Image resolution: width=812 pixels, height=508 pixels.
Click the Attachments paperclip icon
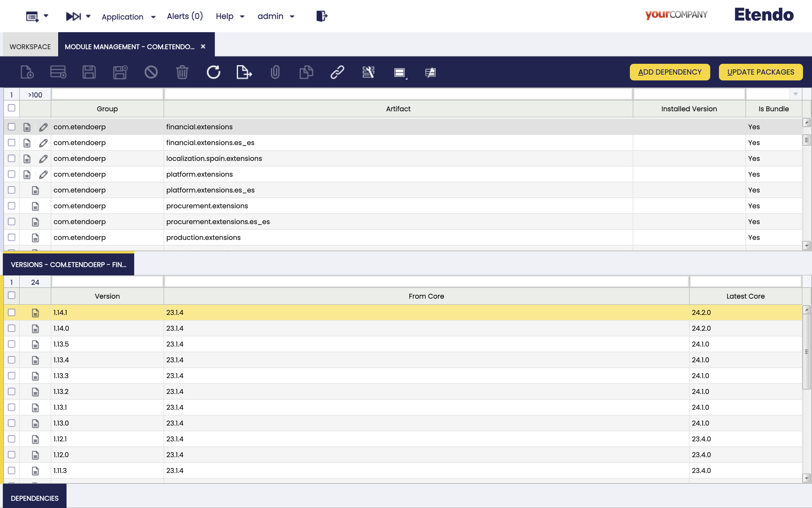(x=275, y=72)
